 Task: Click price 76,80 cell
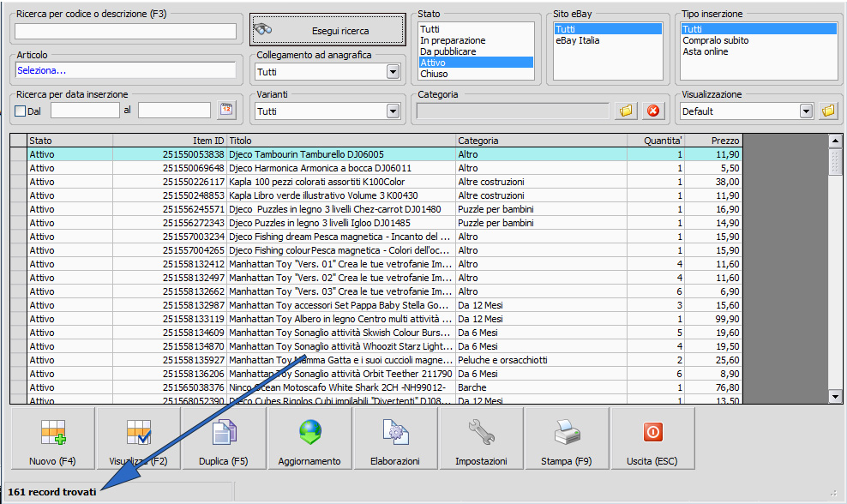(713, 387)
